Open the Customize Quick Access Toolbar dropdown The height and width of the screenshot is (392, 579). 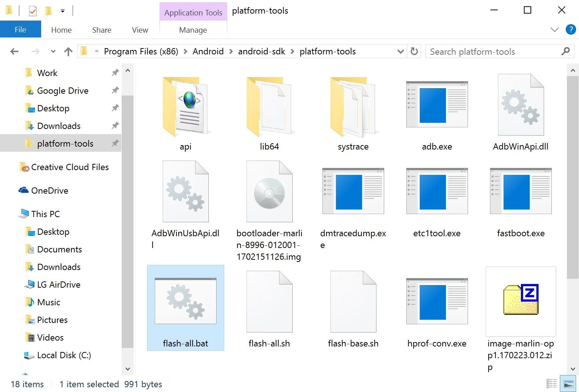(62, 11)
